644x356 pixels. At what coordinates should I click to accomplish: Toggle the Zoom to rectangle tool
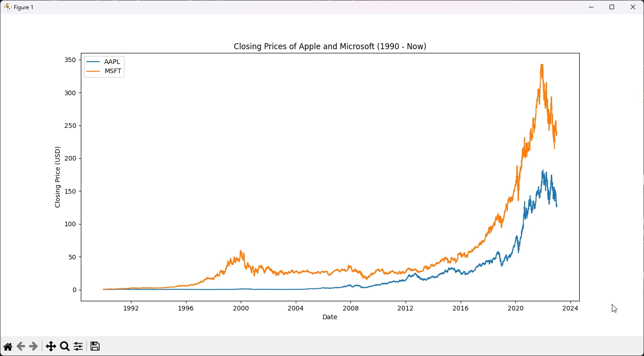[x=65, y=346]
